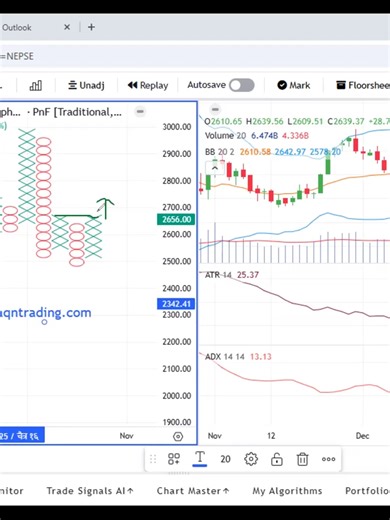Open the Trade Signals AI tab

click(90, 491)
